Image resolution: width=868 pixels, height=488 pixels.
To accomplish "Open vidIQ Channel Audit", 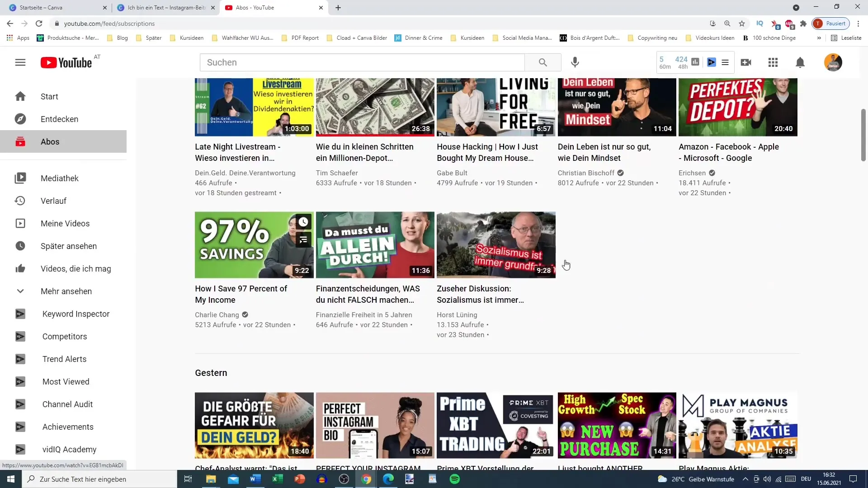I will 63,404.
